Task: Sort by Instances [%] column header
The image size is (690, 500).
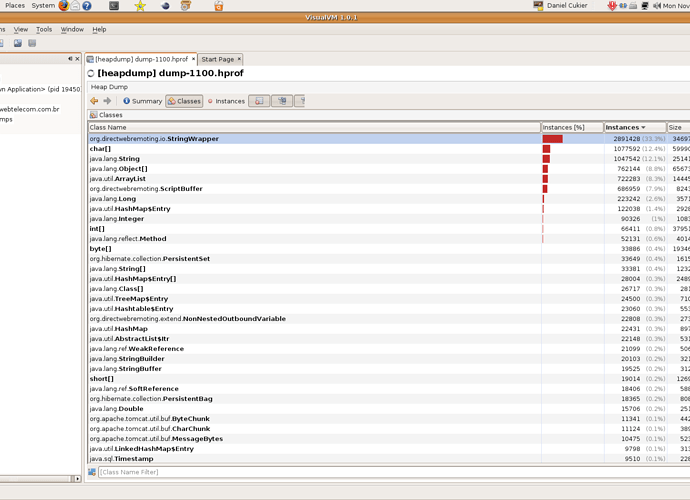Action: coord(572,127)
